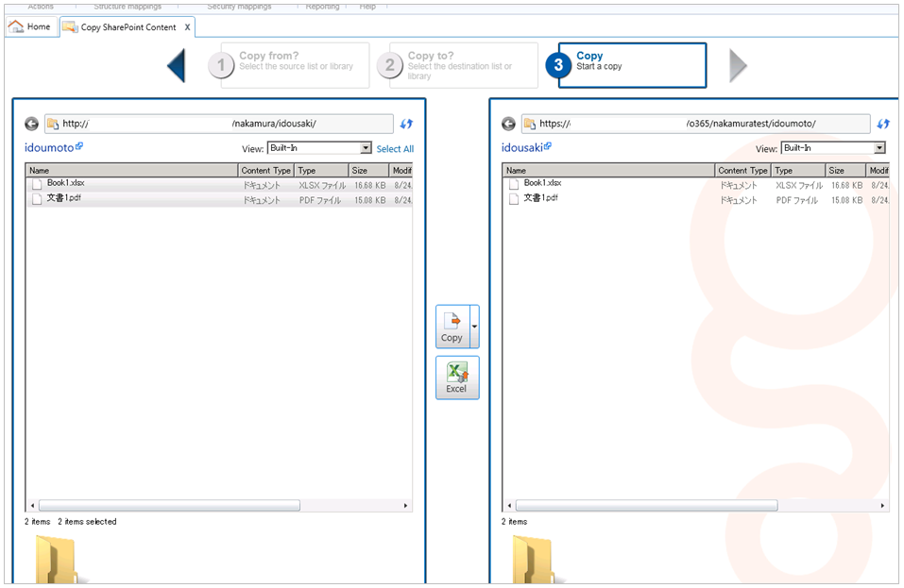Click the right pane back arrow icon
This screenshot has width=904, height=588.
click(x=509, y=124)
